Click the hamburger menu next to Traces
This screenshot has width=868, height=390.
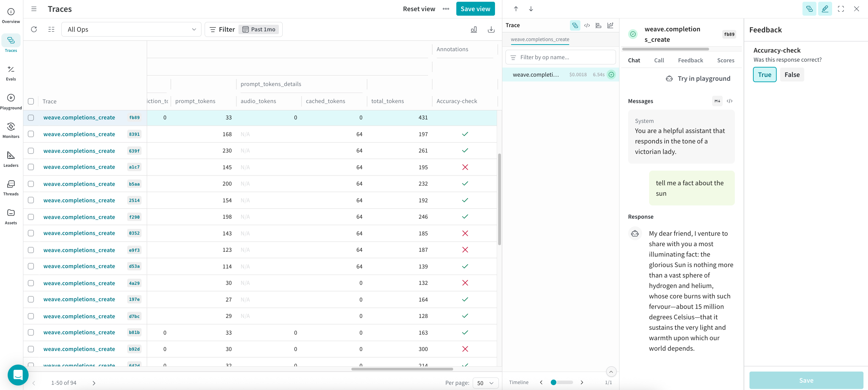pos(34,9)
